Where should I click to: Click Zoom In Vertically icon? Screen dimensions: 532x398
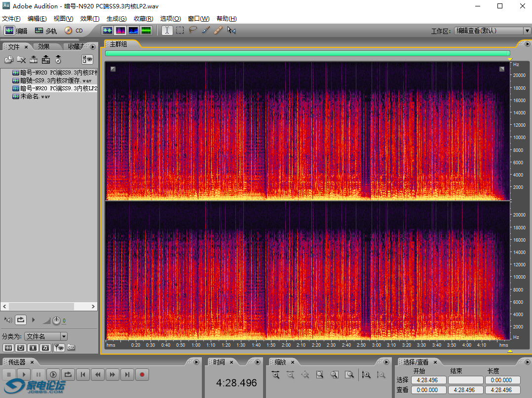click(x=366, y=375)
